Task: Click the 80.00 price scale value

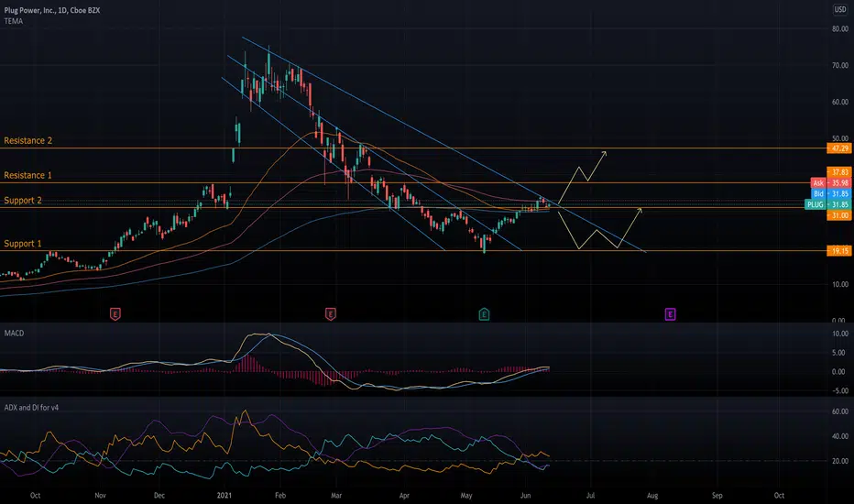Action: click(x=840, y=29)
